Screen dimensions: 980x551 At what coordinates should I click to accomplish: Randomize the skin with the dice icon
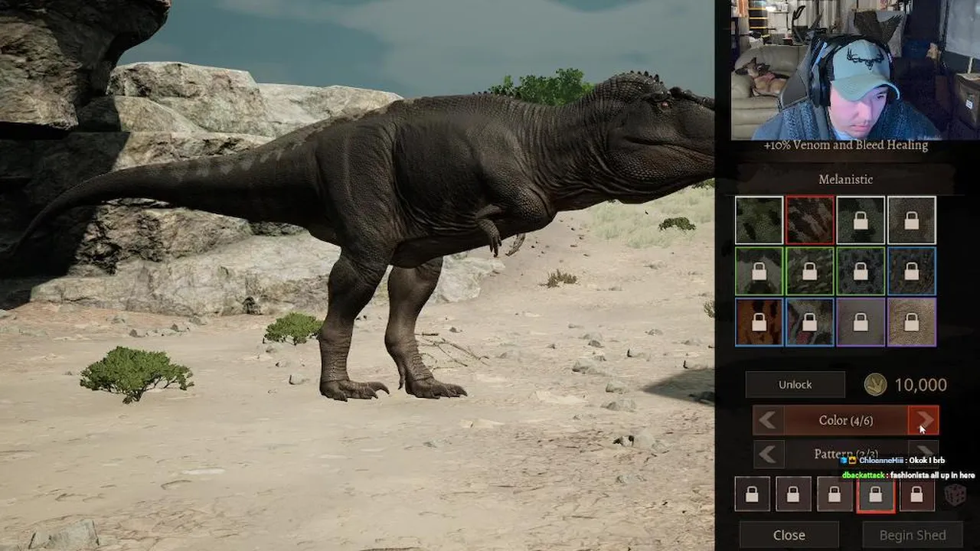tap(955, 495)
